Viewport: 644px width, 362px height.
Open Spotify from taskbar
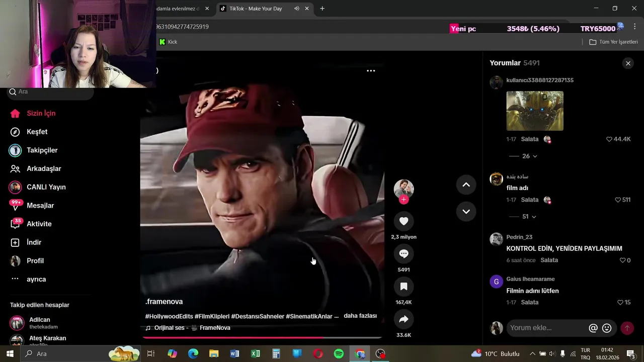pyautogui.click(x=339, y=354)
